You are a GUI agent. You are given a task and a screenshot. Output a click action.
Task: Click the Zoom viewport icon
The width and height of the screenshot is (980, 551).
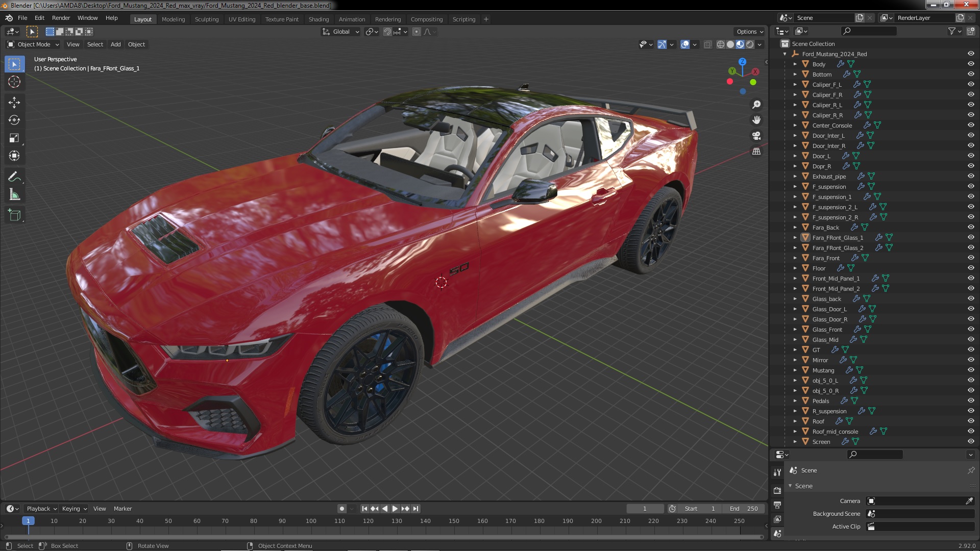coord(756,105)
